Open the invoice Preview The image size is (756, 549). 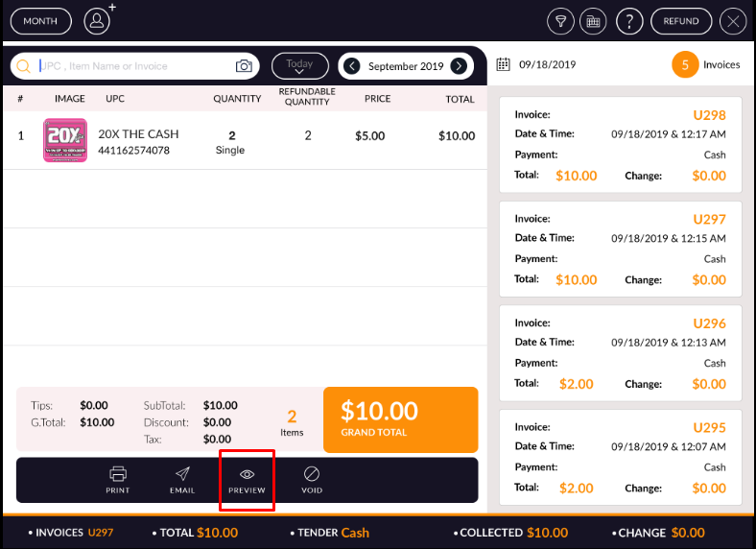(247, 479)
